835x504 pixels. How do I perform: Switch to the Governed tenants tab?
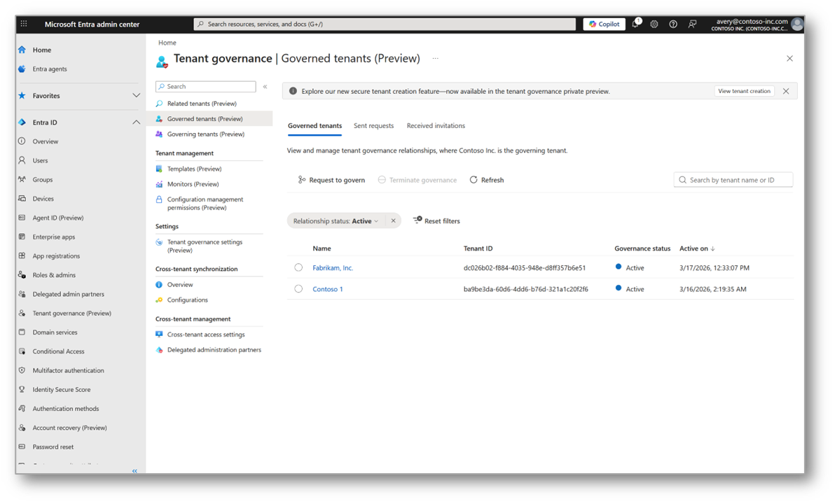coord(315,126)
